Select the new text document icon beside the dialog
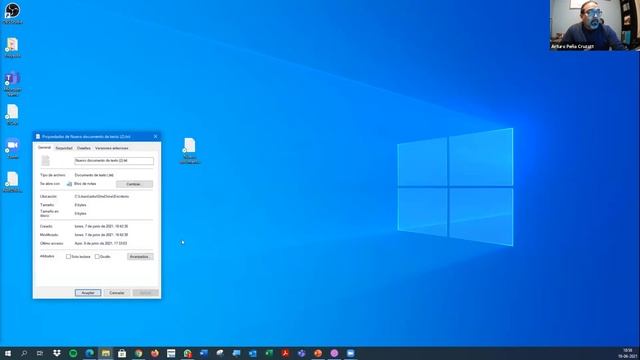Image resolution: width=640 pixels, height=360 pixels. point(189,150)
